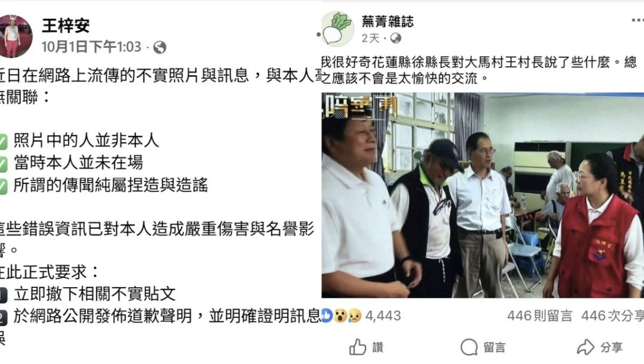Viewport: 644px width, 364px height.
Task: Click the thumbs-up 讚 icon
Action: click(357, 347)
